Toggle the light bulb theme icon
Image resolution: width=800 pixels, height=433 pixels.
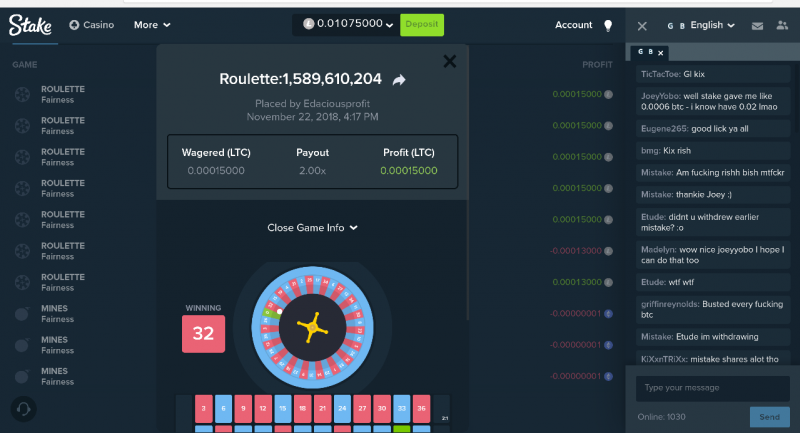pos(608,26)
